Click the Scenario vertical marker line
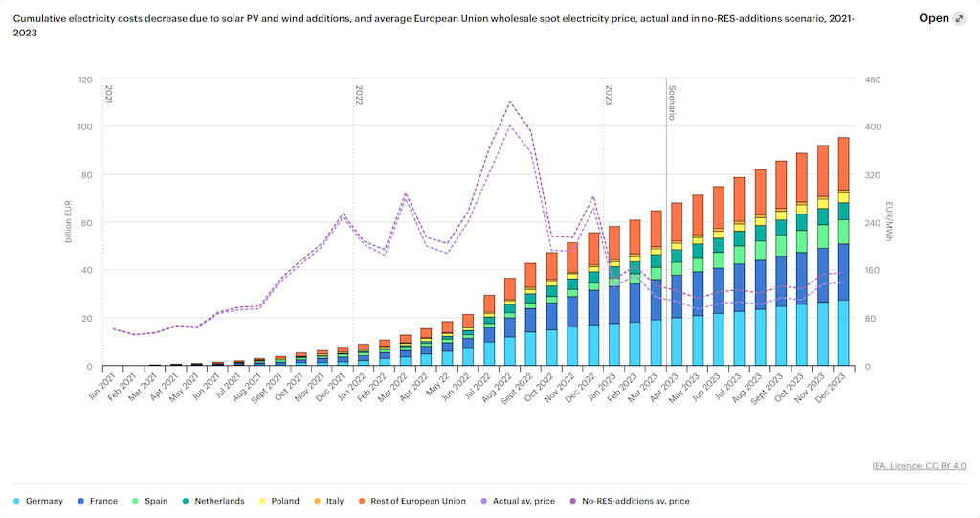The width and height of the screenshot is (980, 518). tap(666, 222)
